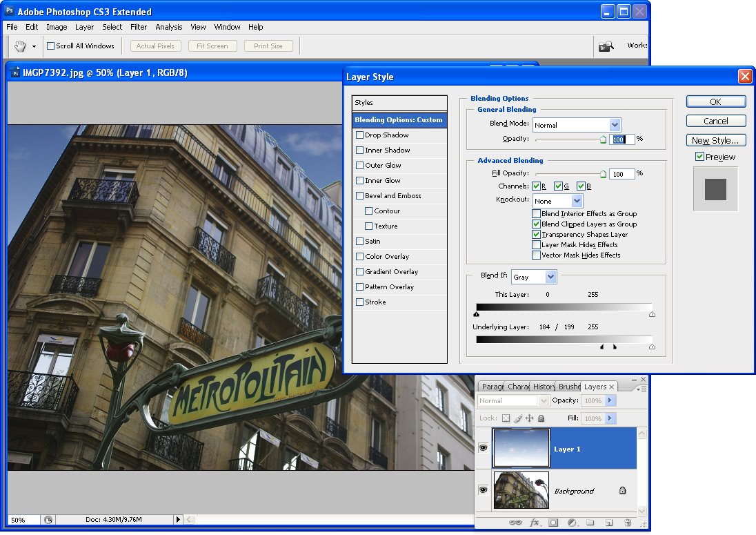The image size is (756, 535).
Task: Enable Layer Mask Hides Effects
Action: pos(536,244)
